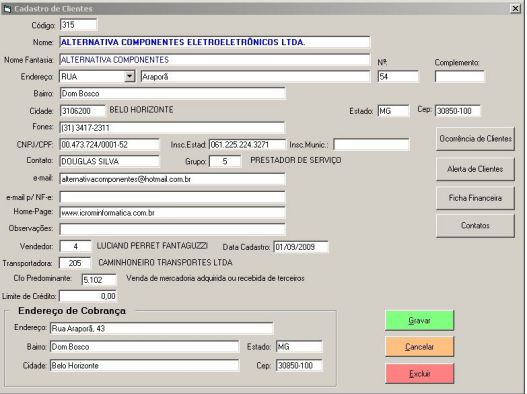
Task: Open Ocorrência de Clientes
Action: (x=475, y=139)
